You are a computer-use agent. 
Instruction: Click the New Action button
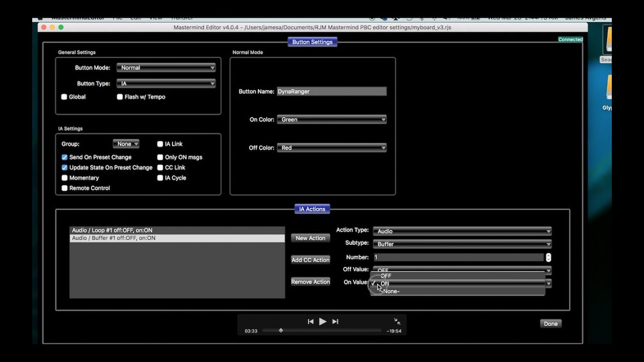point(310,238)
